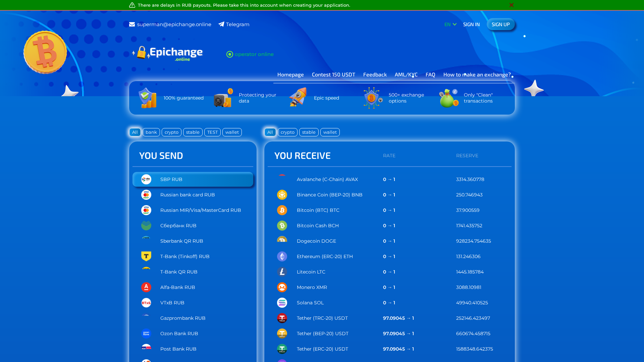The image size is (644, 362).
Task: Click the Monero reserve value 3088.10981
Action: 469,287
